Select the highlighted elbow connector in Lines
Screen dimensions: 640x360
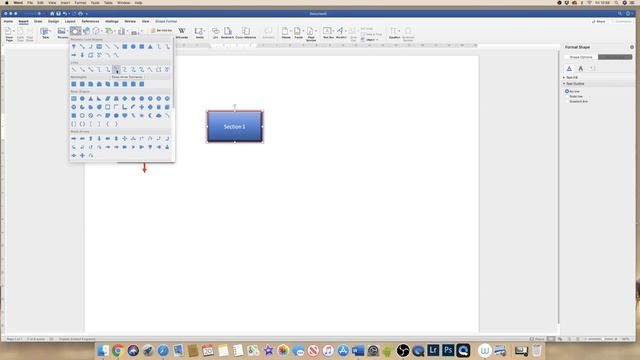tap(116, 69)
